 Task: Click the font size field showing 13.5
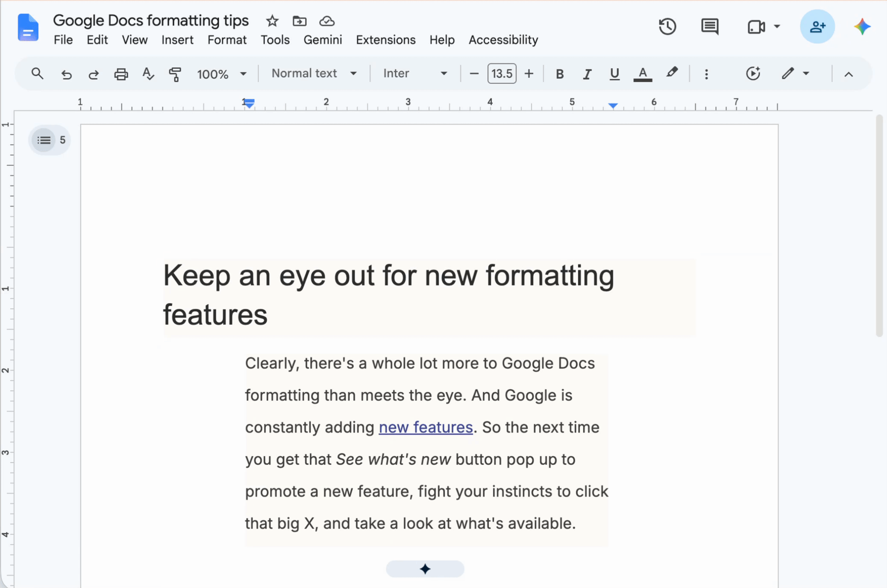502,73
